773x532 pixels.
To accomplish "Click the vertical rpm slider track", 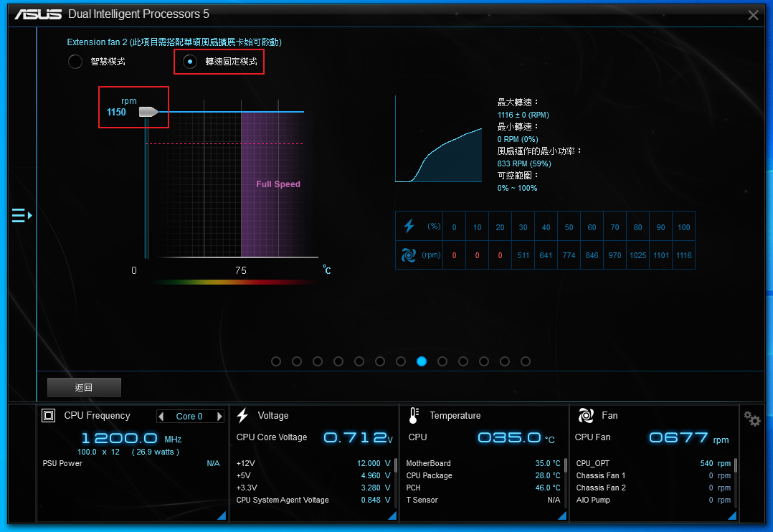I will pos(146,187).
